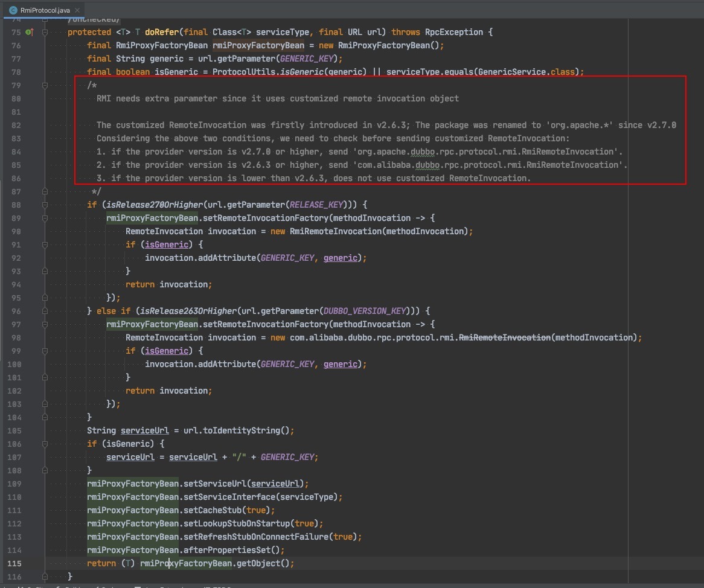
Task: Set breakpoint at line number 105 gutter
Action: (x=14, y=430)
